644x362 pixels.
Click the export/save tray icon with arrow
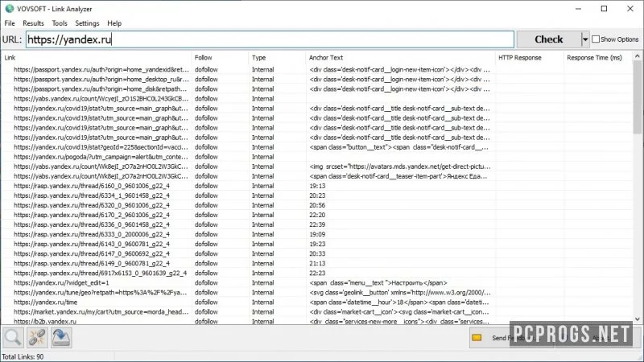[61, 337]
